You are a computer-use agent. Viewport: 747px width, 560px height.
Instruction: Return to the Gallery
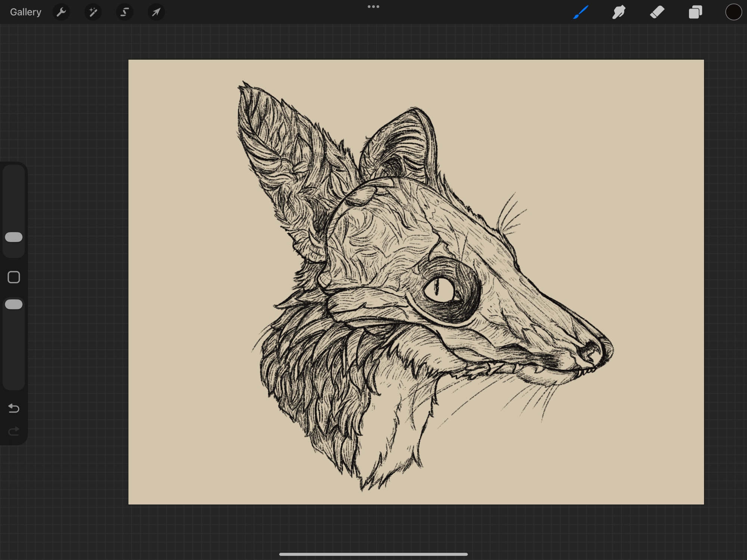tap(25, 12)
